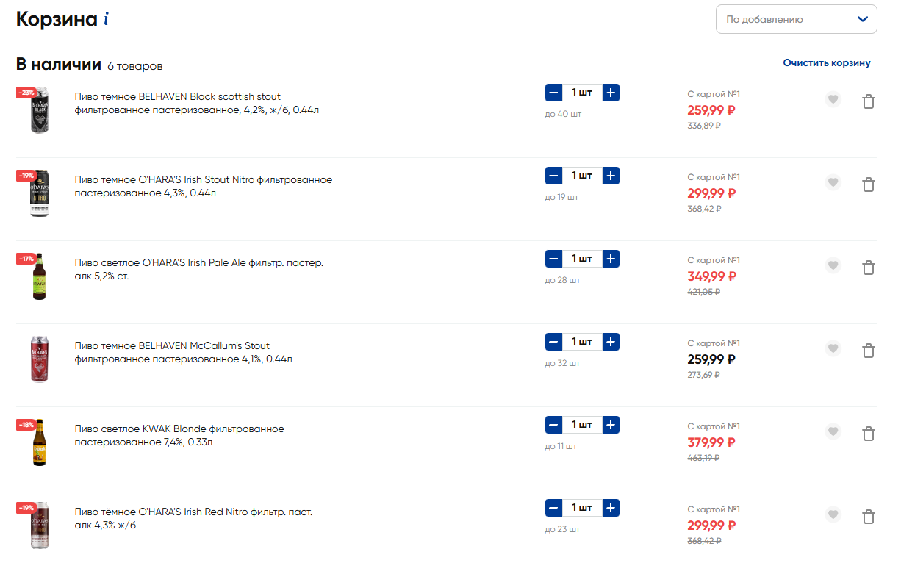
Task: Open the По добавлению sort dropdown
Action: (796, 19)
